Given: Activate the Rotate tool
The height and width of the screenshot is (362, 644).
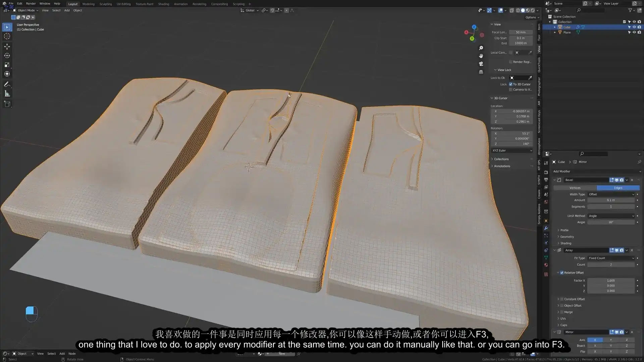Looking at the screenshot, I should [x=7, y=56].
